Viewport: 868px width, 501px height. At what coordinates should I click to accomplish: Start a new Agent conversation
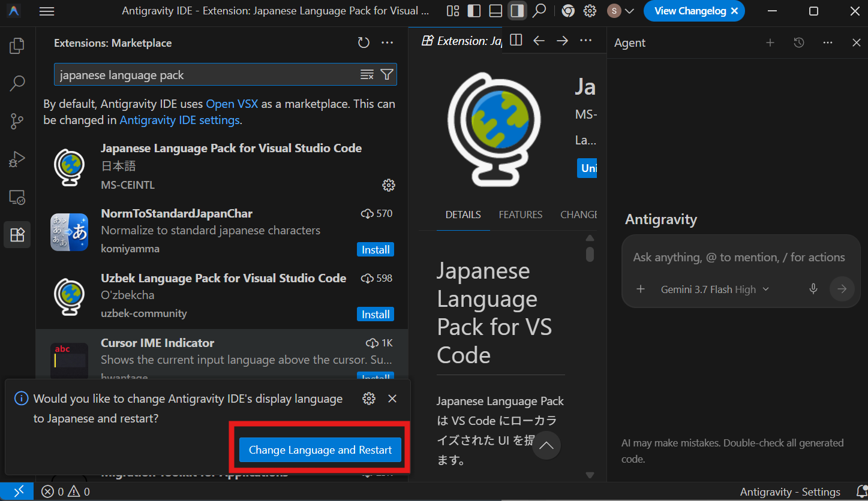[x=770, y=43]
